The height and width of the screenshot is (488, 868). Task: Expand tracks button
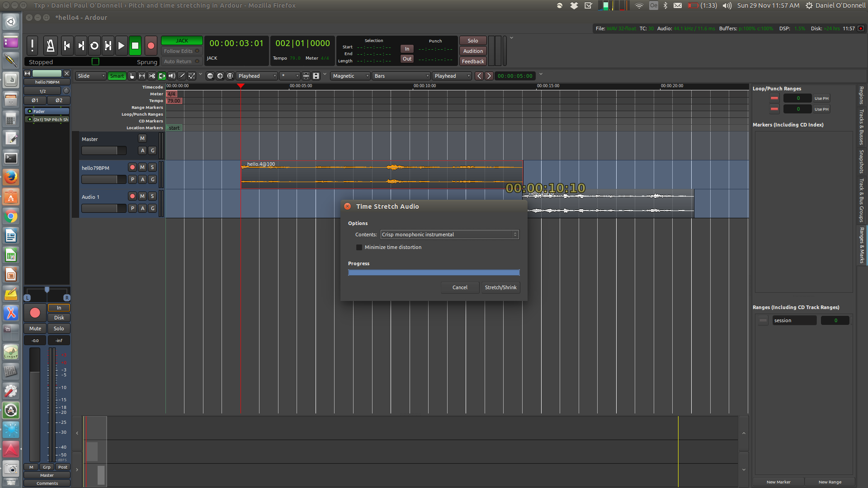click(x=316, y=76)
